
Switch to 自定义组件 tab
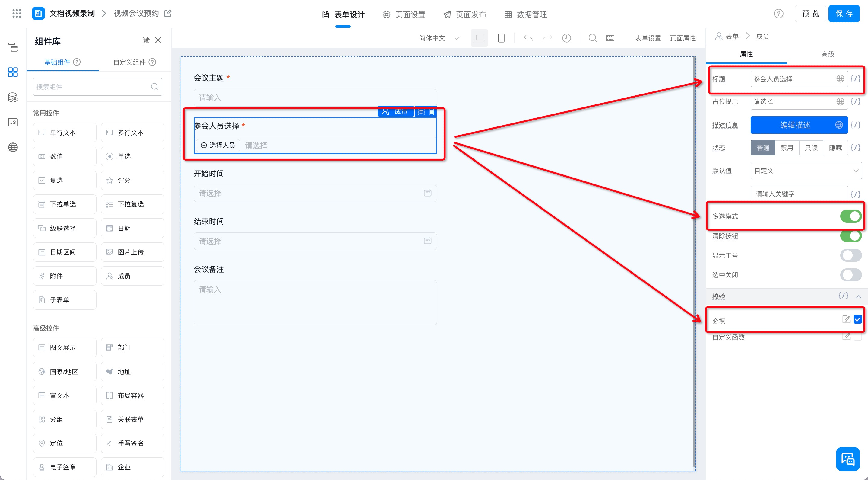point(135,62)
